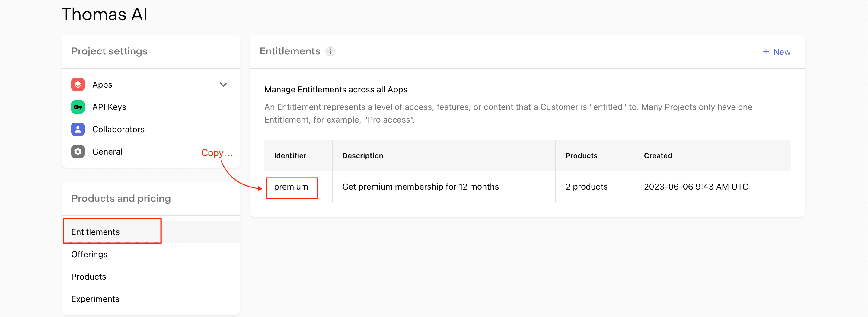The width and height of the screenshot is (868, 317).
Task: Open the API Keys settings
Action: click(x=109, y=107)
